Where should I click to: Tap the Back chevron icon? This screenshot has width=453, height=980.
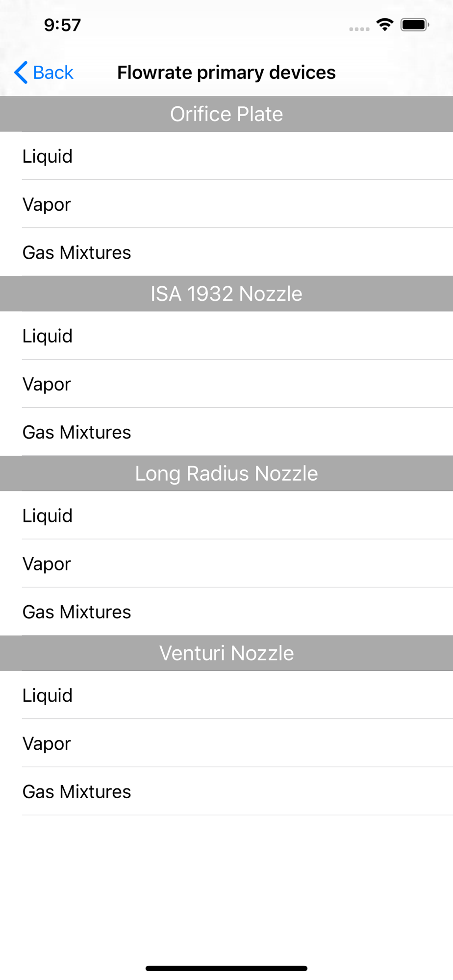tap(21, 73)
